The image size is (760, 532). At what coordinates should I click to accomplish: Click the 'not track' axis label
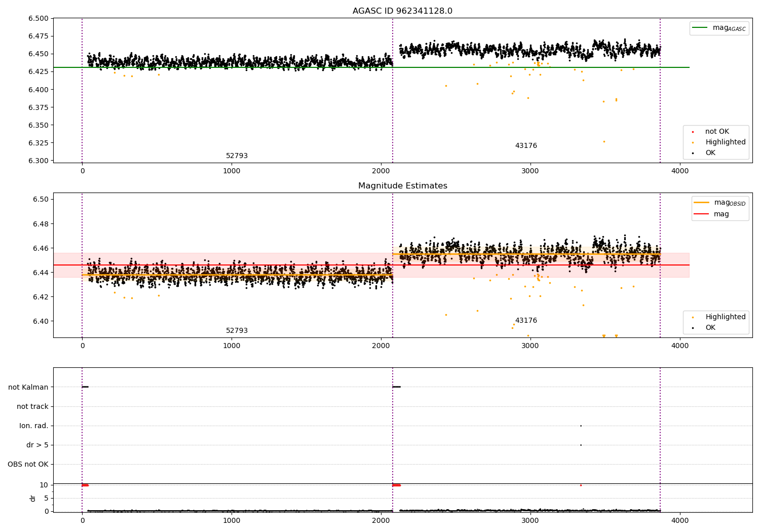click(x=32, y=406)
